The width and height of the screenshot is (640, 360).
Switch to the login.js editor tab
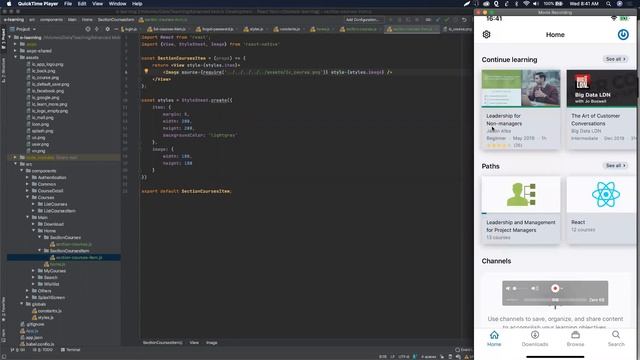[x=130, y=29]
